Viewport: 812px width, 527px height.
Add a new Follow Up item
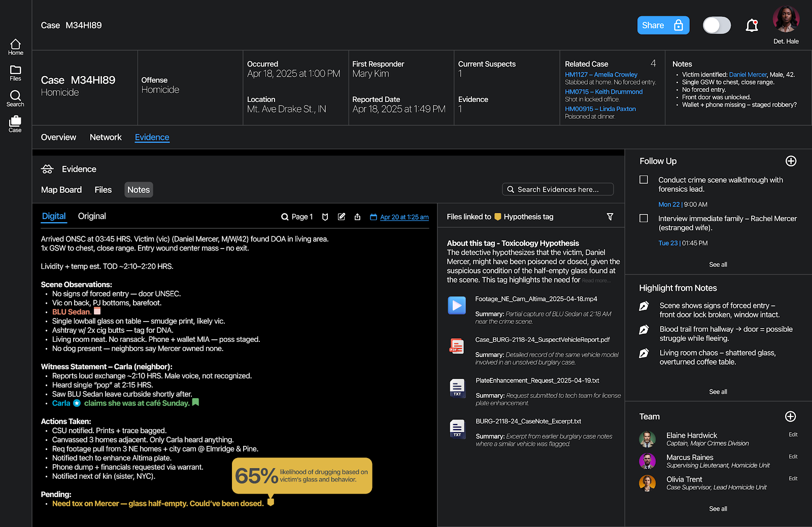point(791,161)
